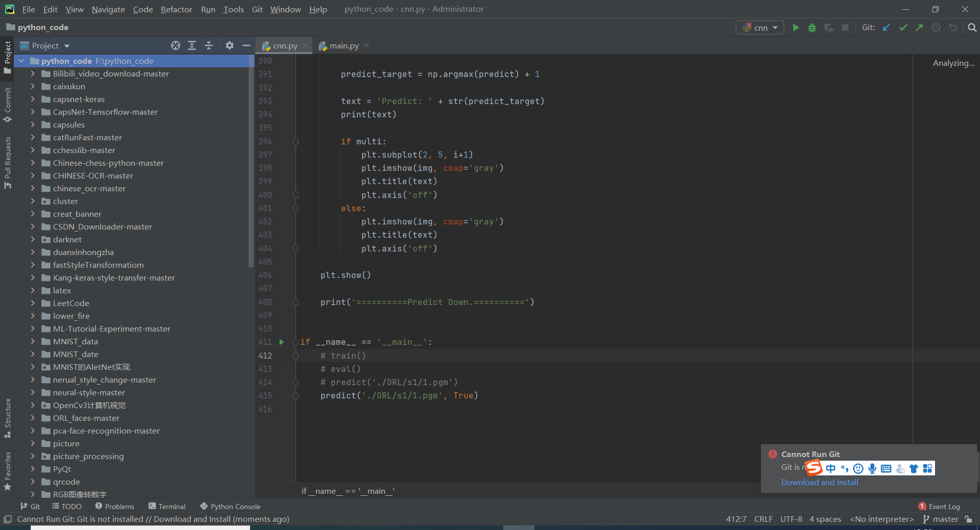Open Structure sidebar panel
This screenshot has height=530, width=980.
[x=7, y=418]
